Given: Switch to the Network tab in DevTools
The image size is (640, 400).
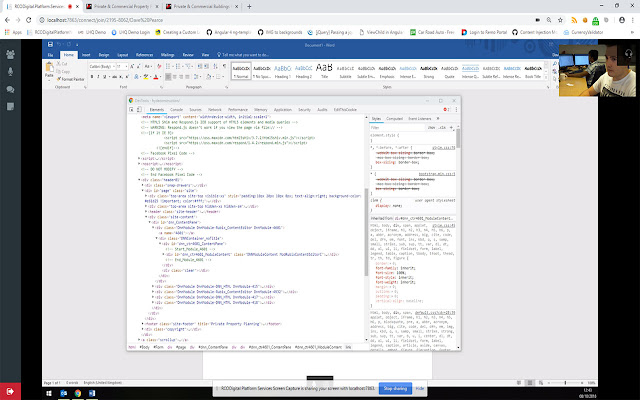Looking at the screenshot, I should pyautogui.click(x=215, y=109).
